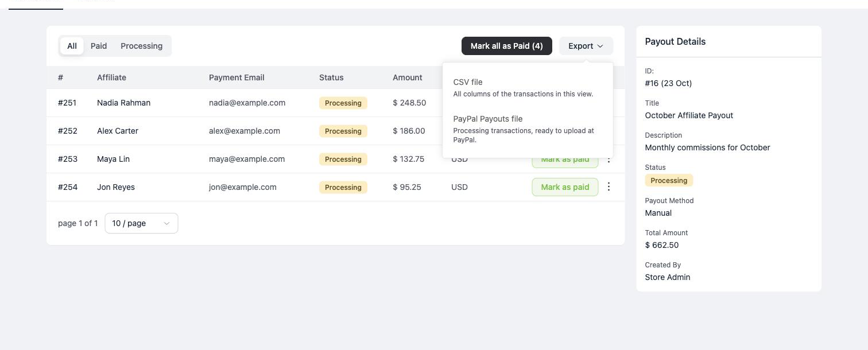Click Processing status badge in Payout Details
The height and width of the screenshot is (350, 868).
(x=669, y=180)
